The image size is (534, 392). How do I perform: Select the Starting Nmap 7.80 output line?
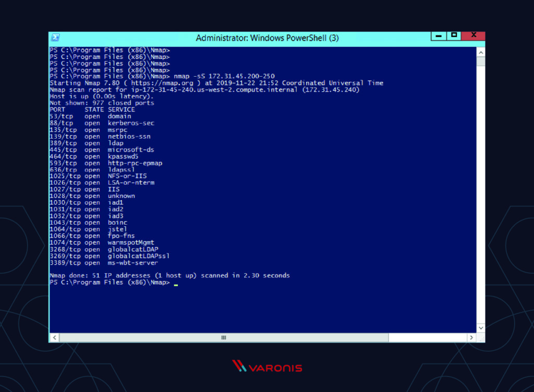coord(216,83)
